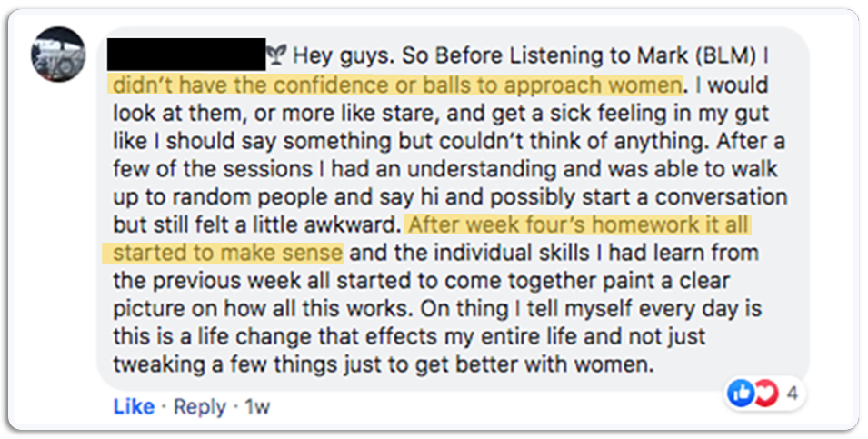Like this comment
This screenshot has width=868, height=439.
pyautogui.click(x=133, y=406)
